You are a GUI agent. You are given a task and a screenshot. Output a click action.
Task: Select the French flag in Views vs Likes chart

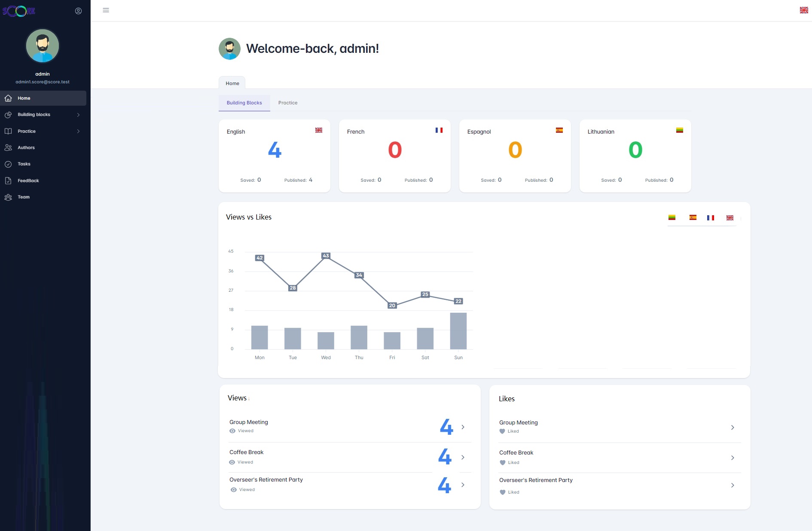[711, 218]
